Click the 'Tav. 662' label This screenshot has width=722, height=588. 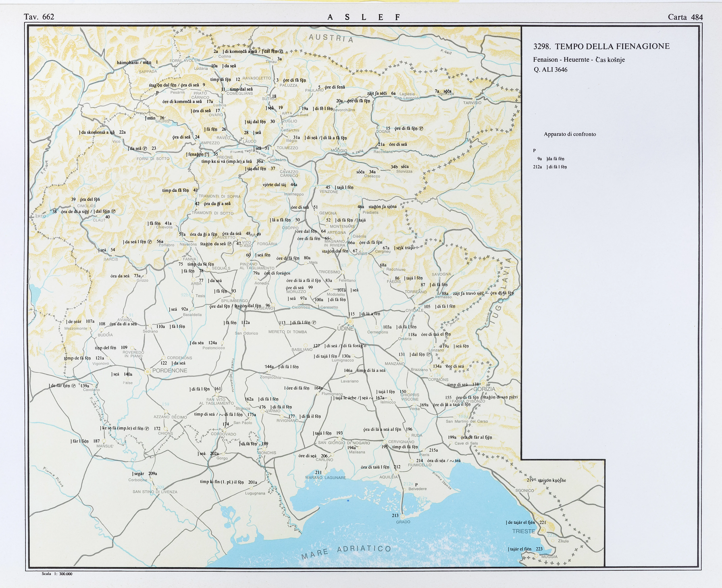39,17
